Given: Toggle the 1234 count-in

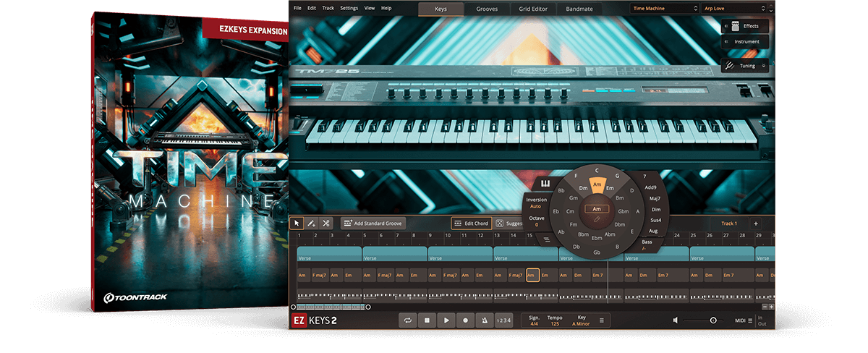Looking at the screenshot, I should pyautogui.click(x=504, y=320).
